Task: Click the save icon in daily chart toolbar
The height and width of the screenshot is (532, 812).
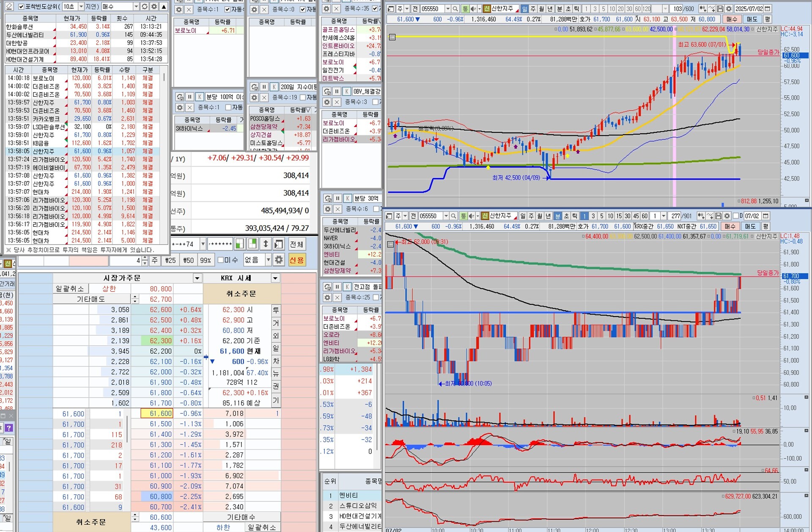Action: point(720,9)
